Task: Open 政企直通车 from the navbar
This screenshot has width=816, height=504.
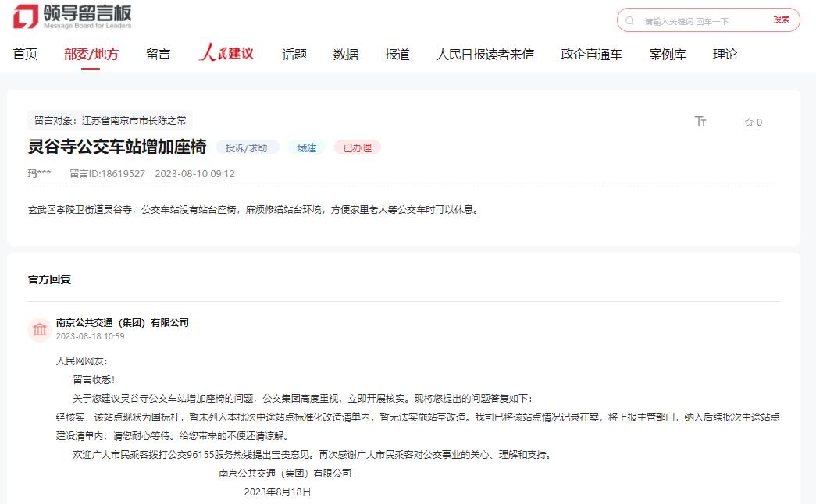Action: point(591,54)
